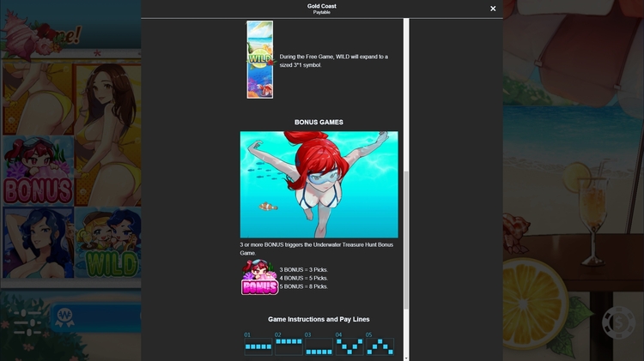Select pay line 04 diagram
The width and height of the screenshot is (644, 361).
click(x=349, y=346)
